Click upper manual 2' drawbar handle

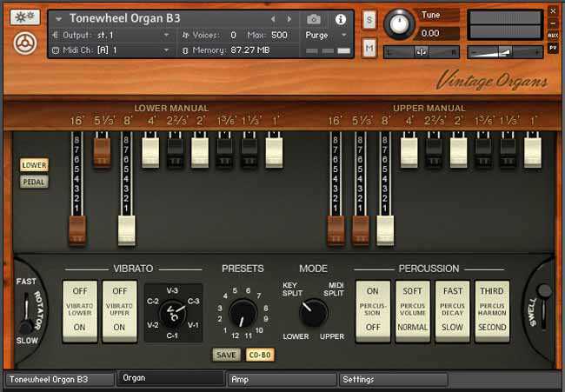458,152
